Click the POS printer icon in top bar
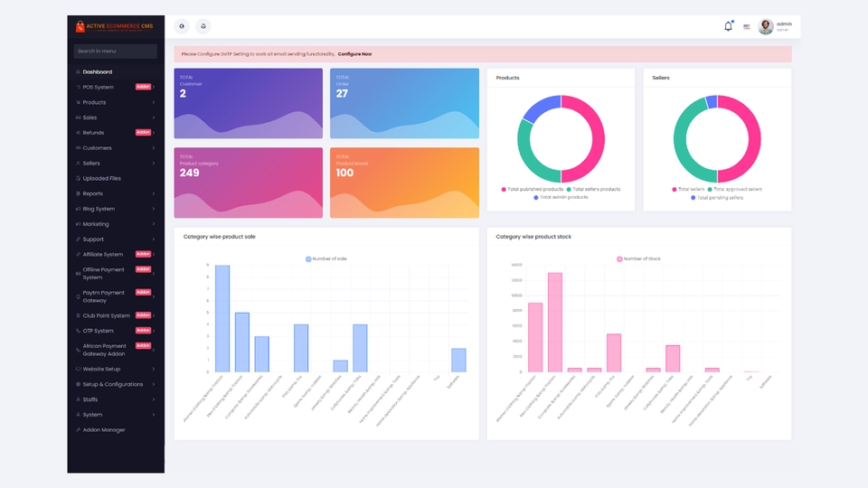Viewport: 868px width, 488px height. pyautogui.click(x=203, y=26)
